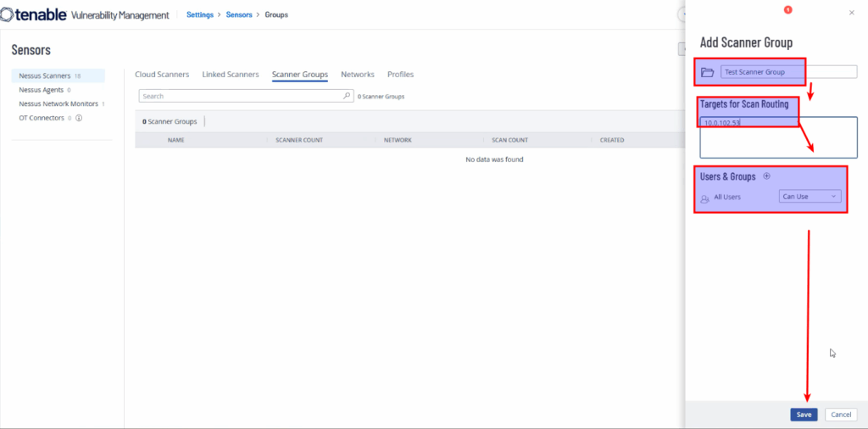The width and height of the screenshot is (868, 429).
Task: Click the red notification badge
Action: click(x=788, y=10)
